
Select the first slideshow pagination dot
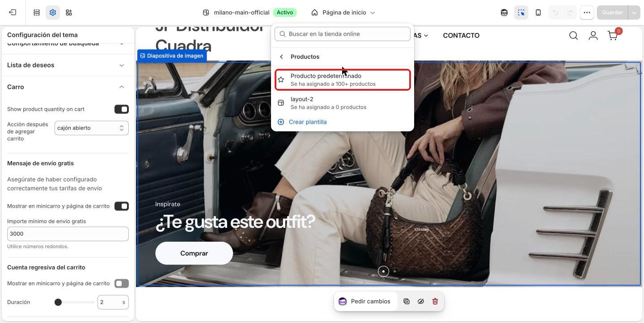point(383,272)
